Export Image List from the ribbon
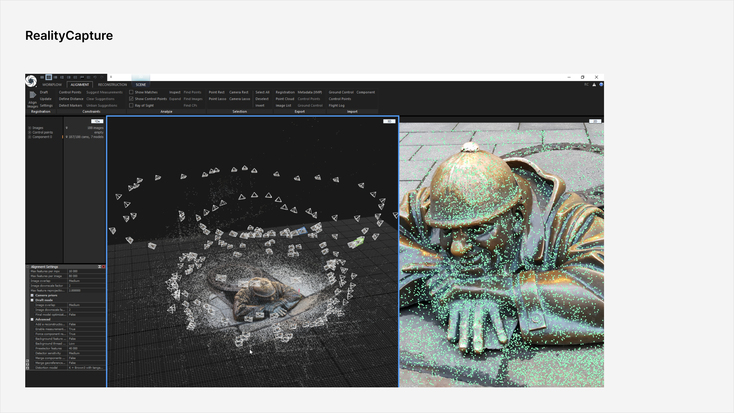Image resolution: width=734 pixels, height=413 pixels. 283,105
